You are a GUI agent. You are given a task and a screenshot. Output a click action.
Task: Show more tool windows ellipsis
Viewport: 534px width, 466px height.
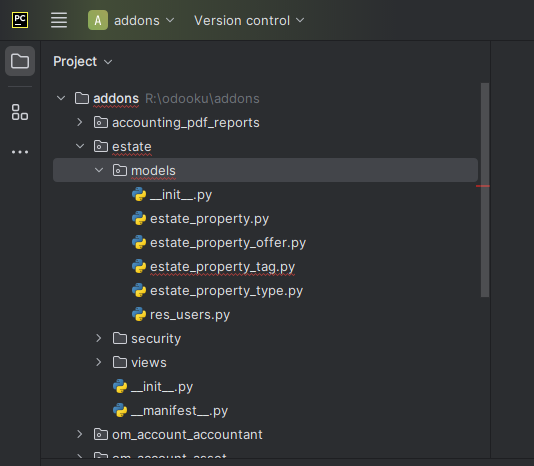tap(20, 152)
